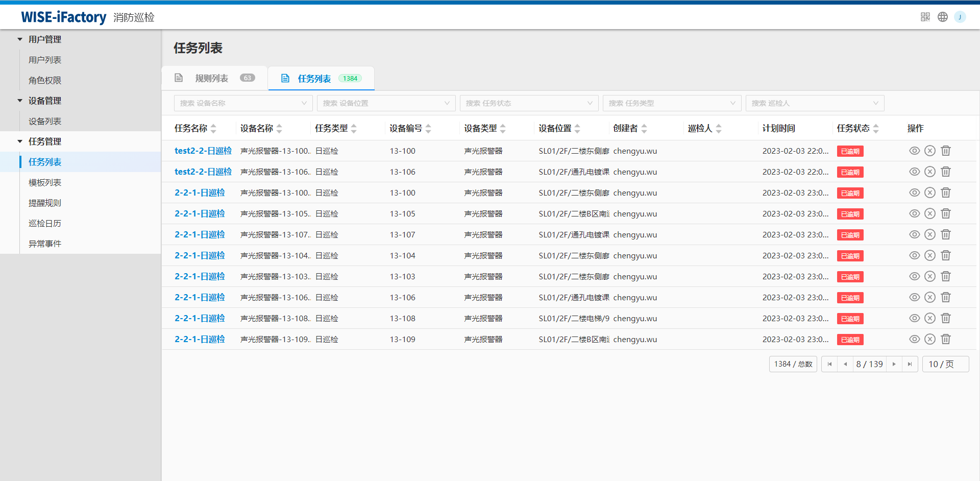Open the 2-2-1-日巡检 link for 13-104
The width and height of the screenshot is (980, 481).
click(200, 256)
